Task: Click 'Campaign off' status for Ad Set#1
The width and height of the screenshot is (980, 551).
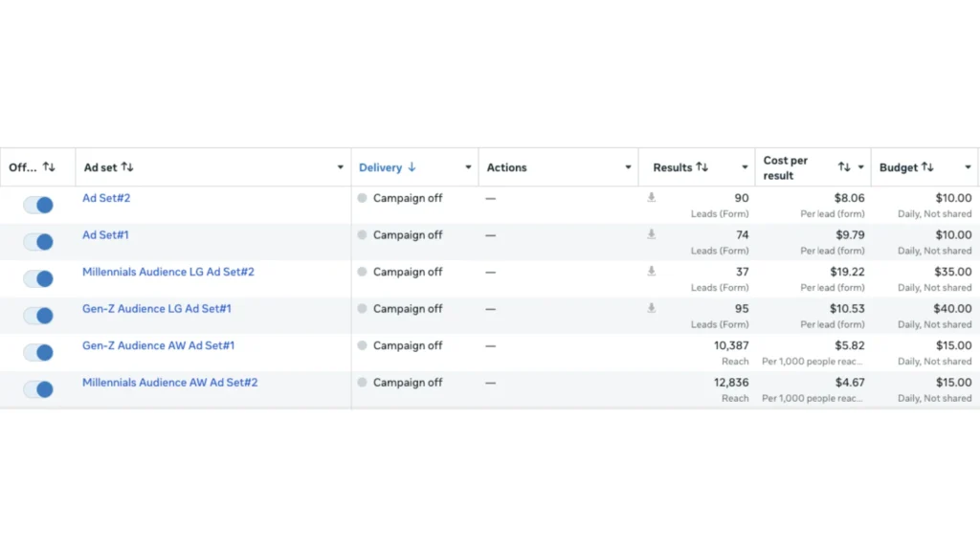Action: 408,235
